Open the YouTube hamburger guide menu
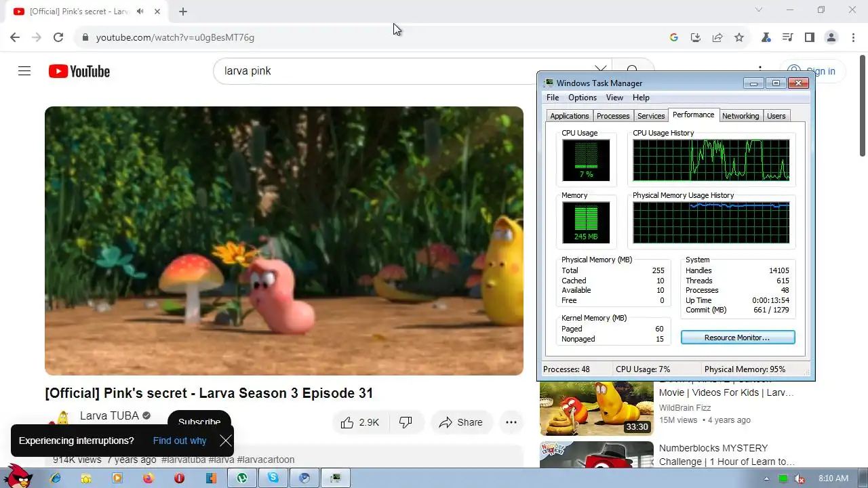The width and height of the screenshot is (868, 488). click(x=24, y=71)
